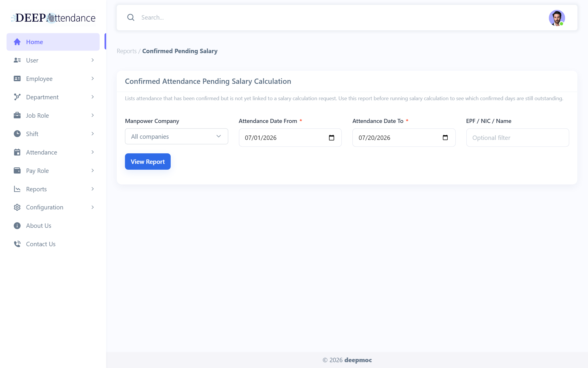Click the DEEP Attendance logo
Screen dimensions: 588x368
(x=53, y=18)
